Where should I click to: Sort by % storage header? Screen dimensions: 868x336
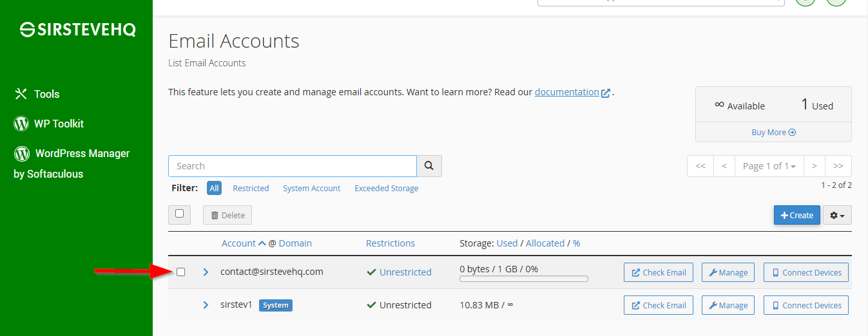click(x=577, y=243)
